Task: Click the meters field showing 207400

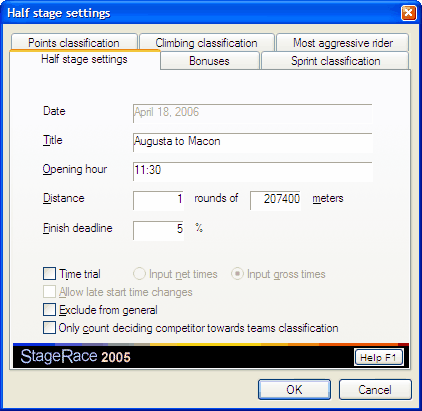Action: click(275, 200)
